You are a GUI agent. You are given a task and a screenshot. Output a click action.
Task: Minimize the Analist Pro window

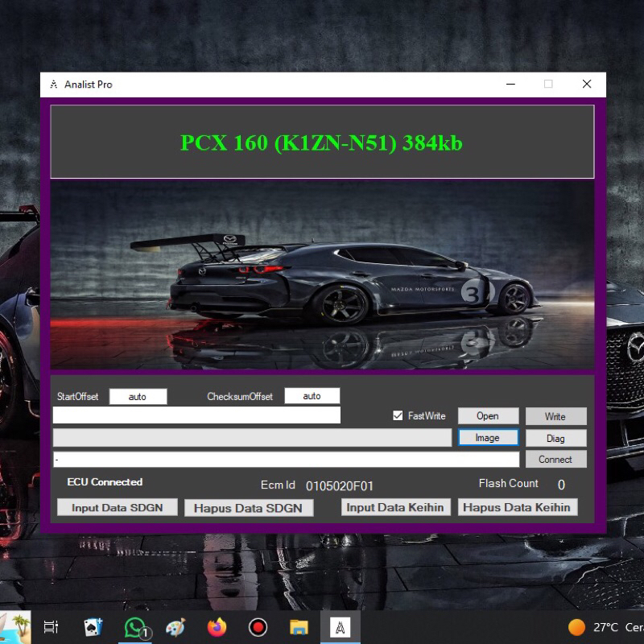[510, 85]
